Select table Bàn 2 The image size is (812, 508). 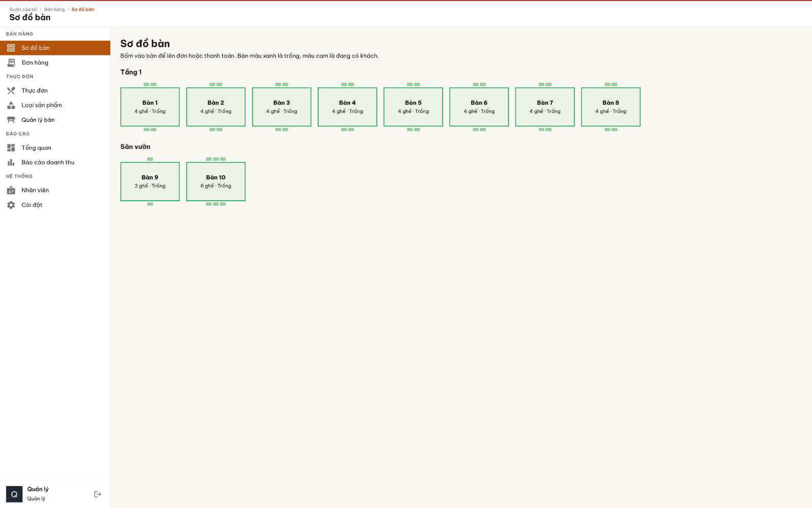pos(216,107)
